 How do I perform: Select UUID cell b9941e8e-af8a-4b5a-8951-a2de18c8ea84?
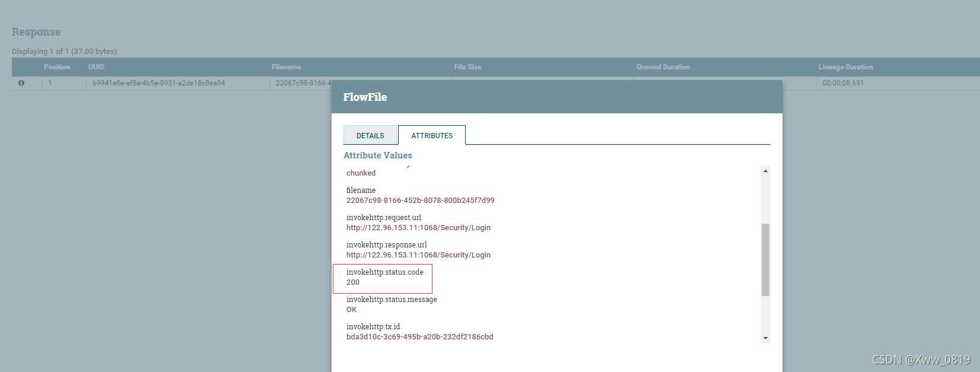158,83
